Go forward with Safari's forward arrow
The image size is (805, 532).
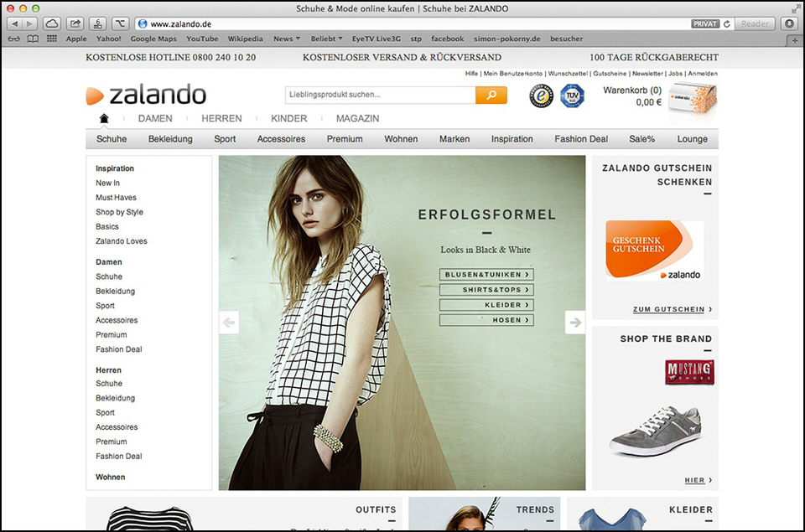30,23
